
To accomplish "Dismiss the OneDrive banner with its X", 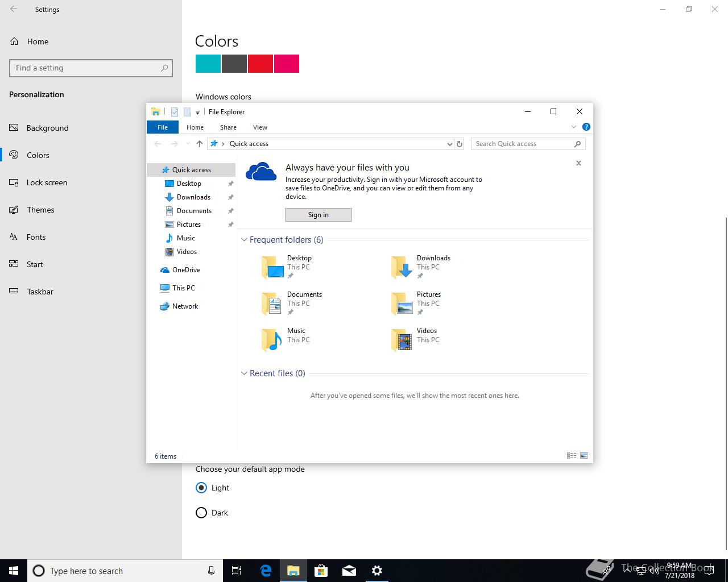I will pyautogui.click(x=578, y=163).
